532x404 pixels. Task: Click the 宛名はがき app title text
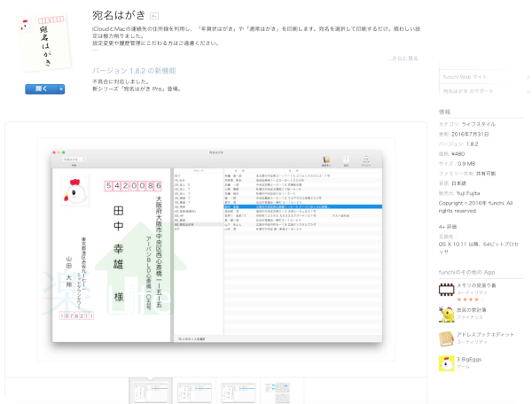click(x=119, y=15)
